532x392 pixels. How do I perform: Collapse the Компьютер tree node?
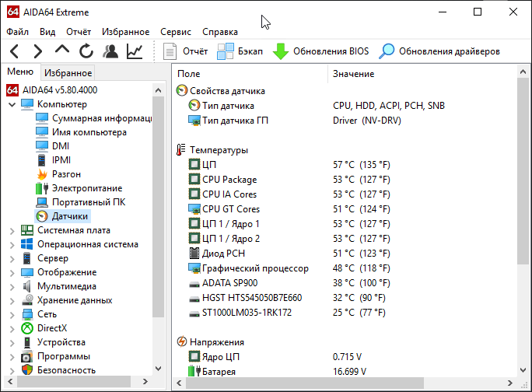click(12, 104)
